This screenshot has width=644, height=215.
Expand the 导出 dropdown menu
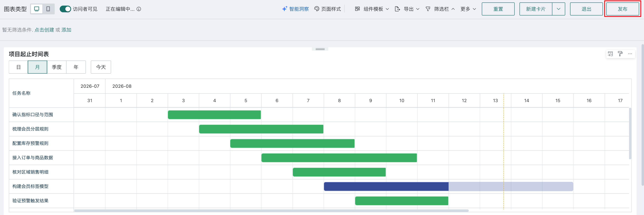407,9
